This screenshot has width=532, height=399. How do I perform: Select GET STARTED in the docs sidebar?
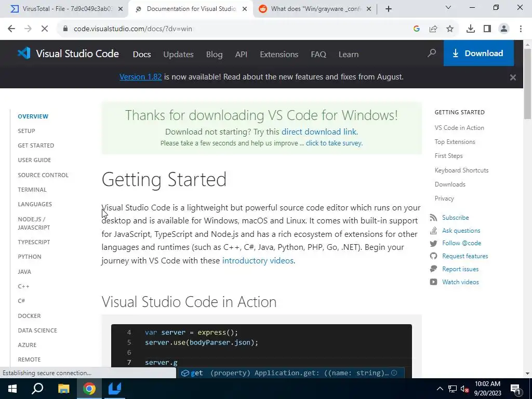click(x=36, y=145)
